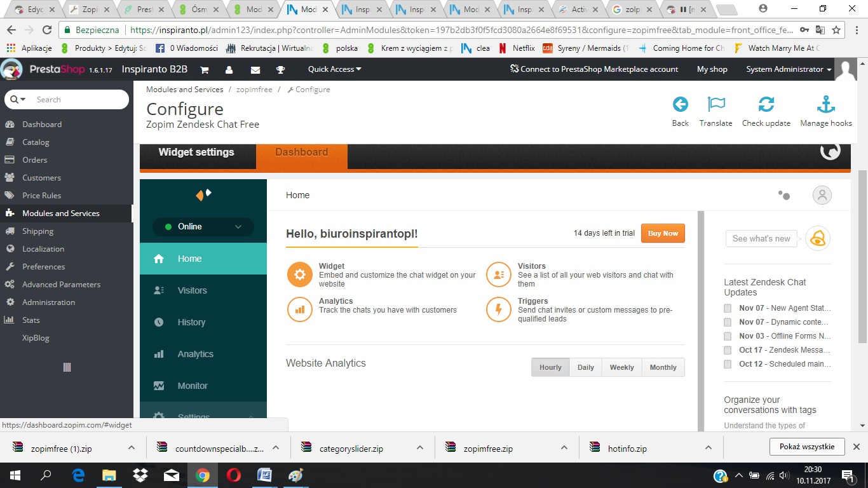Click the trophy icon in PrestaShop header
This screenshot has width=868, height=488.
280,69
